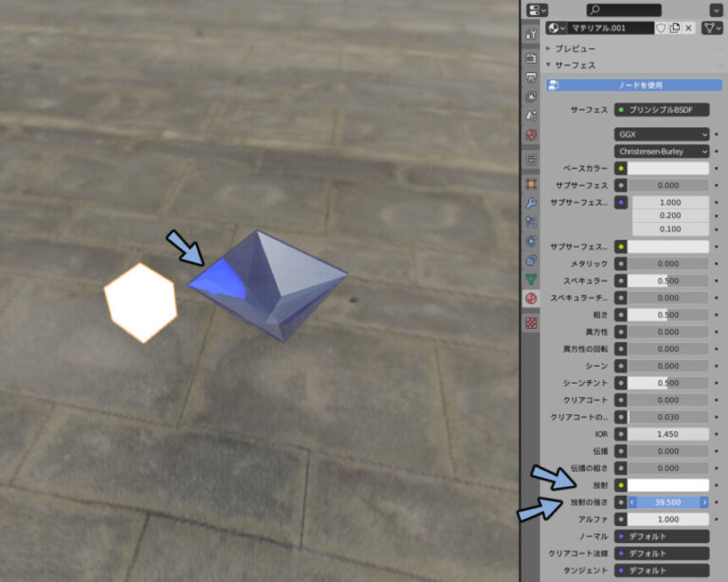Open the ノーマル デフォルト input selector
The width and height of the screenshot is (728, 582).
click(662, 537)
